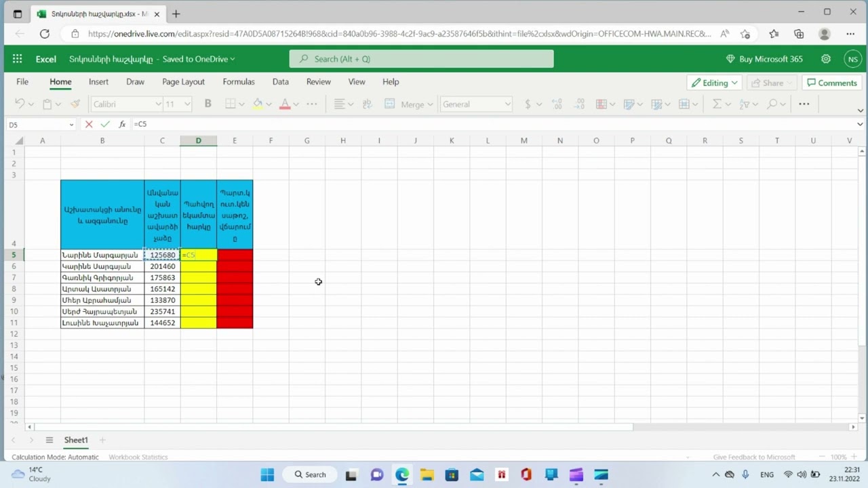Click the NS account avatar
The image size is (868, 488).
(x=853, y=59)
